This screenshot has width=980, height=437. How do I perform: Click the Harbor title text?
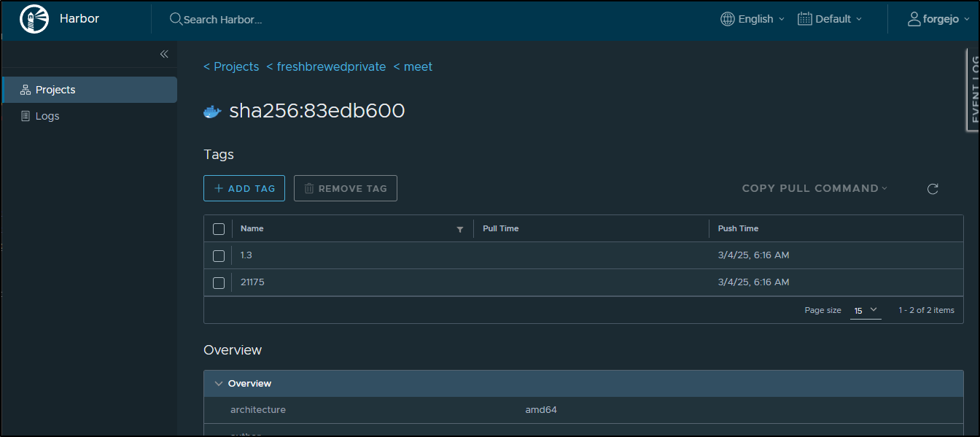coord(79,19)
